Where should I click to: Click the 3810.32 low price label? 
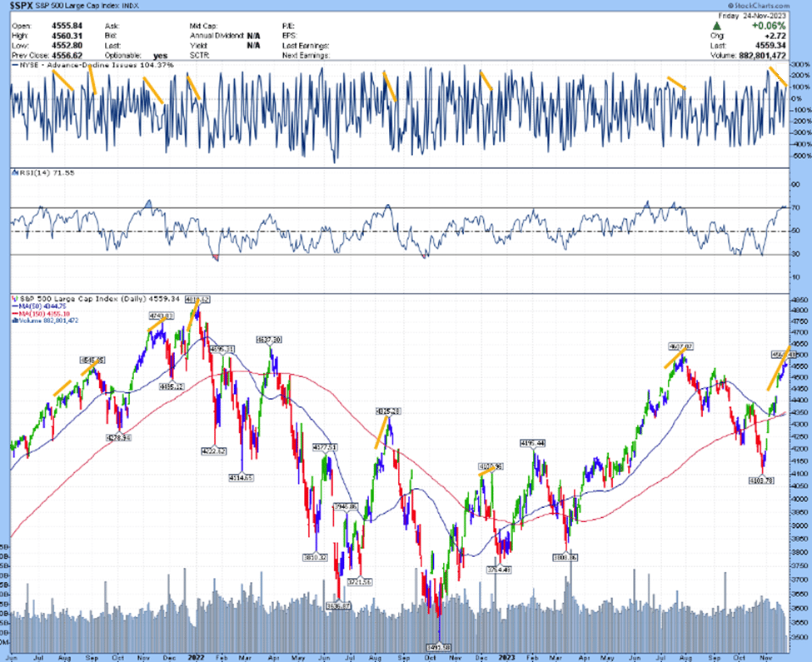point(315,557)
